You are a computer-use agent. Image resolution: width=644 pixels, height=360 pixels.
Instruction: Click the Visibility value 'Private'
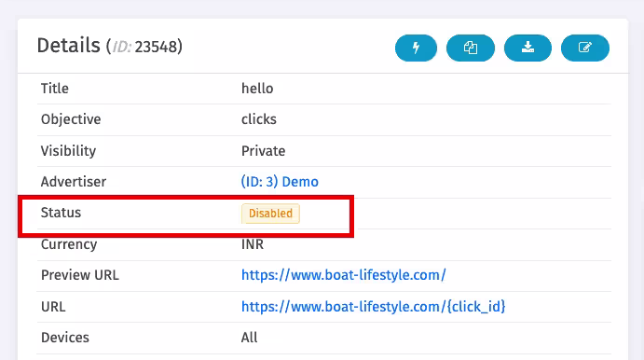pyautogui.click(x=263, y=151)
